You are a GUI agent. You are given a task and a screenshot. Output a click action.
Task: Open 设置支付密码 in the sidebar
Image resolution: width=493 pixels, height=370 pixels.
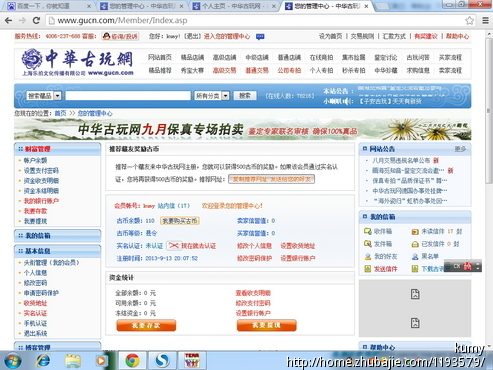pos(41,171)
